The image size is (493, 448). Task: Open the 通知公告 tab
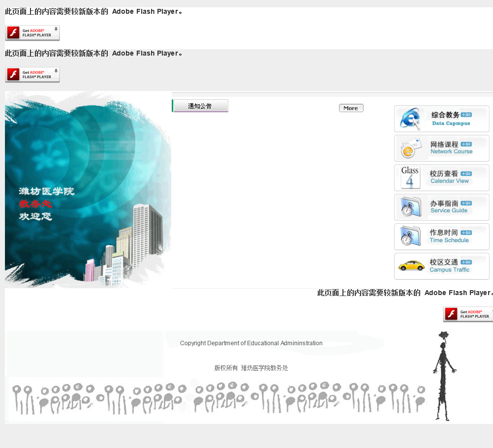[x=200, y=106]
